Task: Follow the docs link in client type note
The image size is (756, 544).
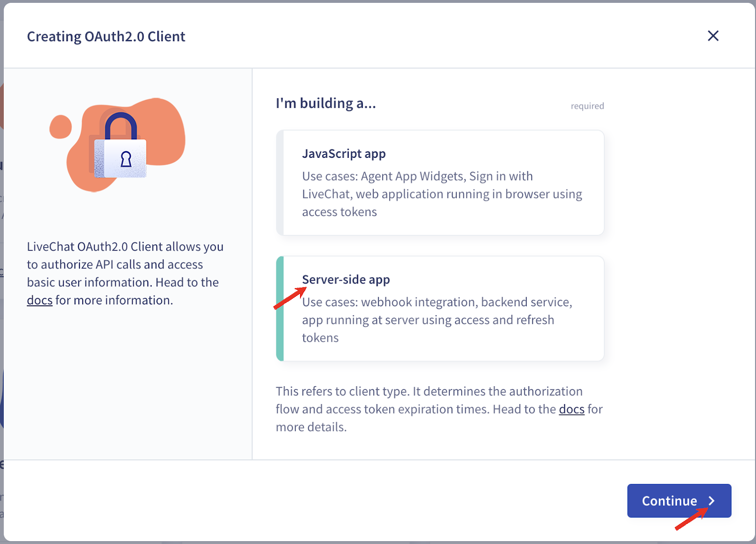Action: 571,409
